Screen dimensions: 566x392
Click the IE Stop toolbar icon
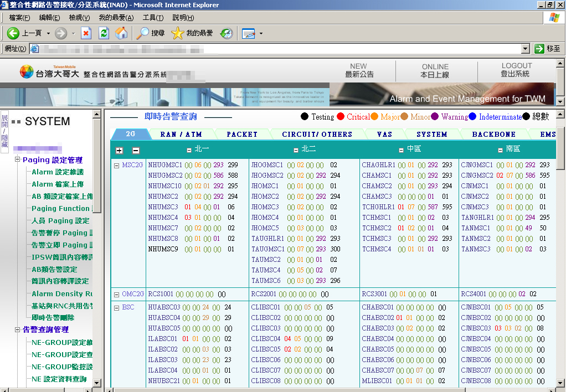[86, 33]
